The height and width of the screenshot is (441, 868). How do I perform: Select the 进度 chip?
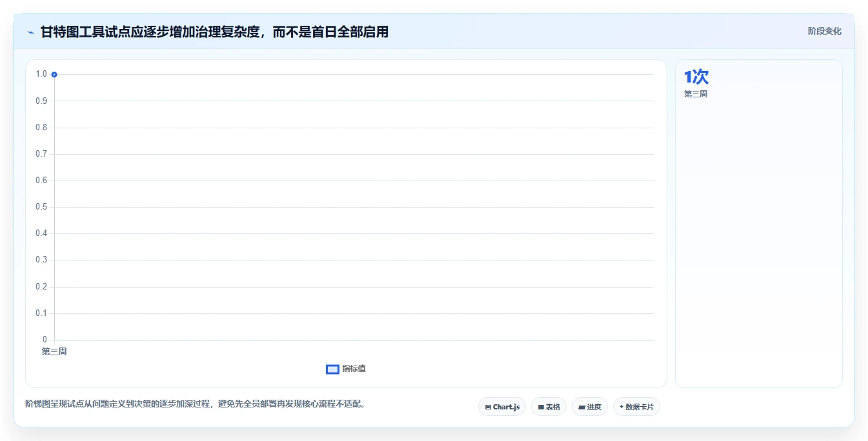coord(590,407)
